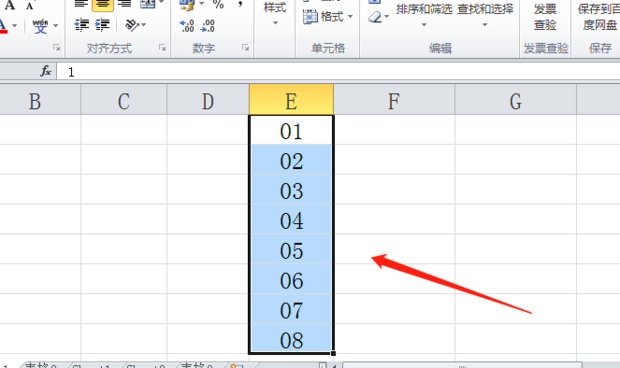Image resolution: width=620 pixels, height=368 pixels.
Task: Open the 查找和选择 find and select menu
Action: (485, 15)
